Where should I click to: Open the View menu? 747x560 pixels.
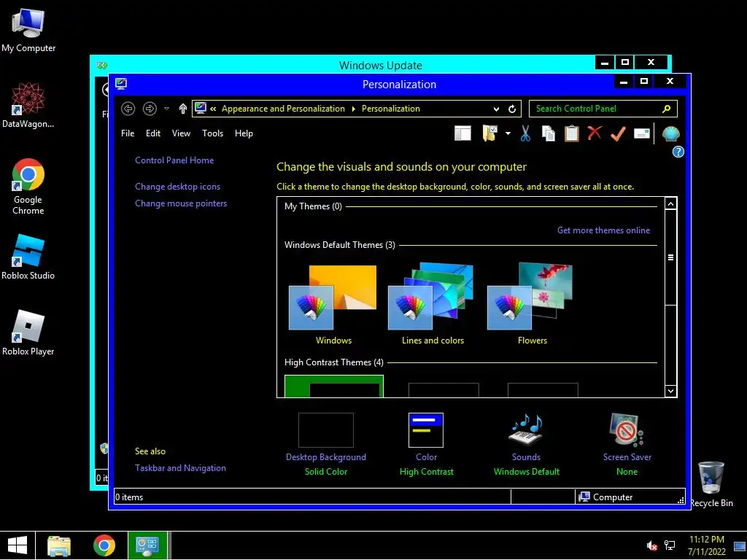click(181, 133)
